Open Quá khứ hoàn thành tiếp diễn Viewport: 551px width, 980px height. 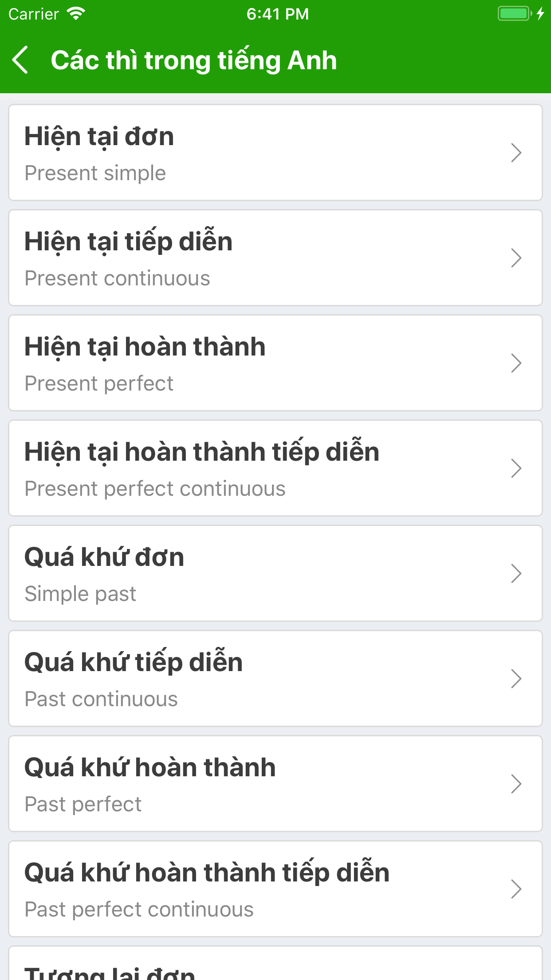click(x=207, y=873)
